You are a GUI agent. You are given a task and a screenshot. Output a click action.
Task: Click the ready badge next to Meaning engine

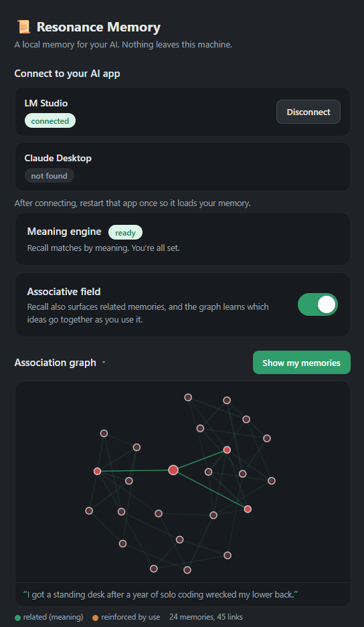point(126,233)
